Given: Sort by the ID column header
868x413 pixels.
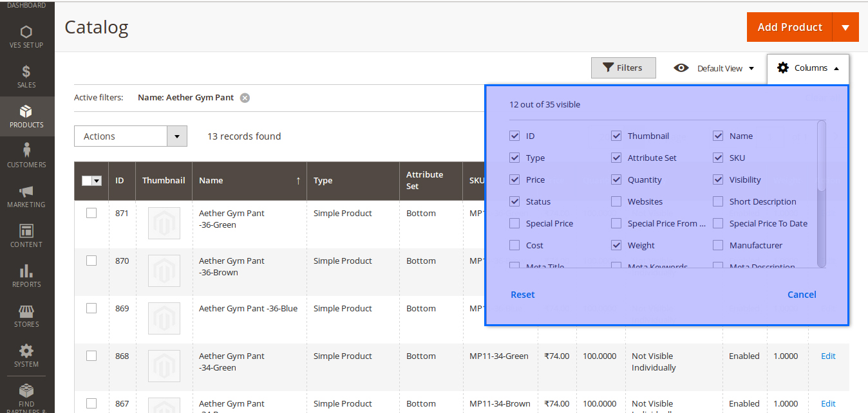Looking at the screenshot, I should click(x=122, y=181).
